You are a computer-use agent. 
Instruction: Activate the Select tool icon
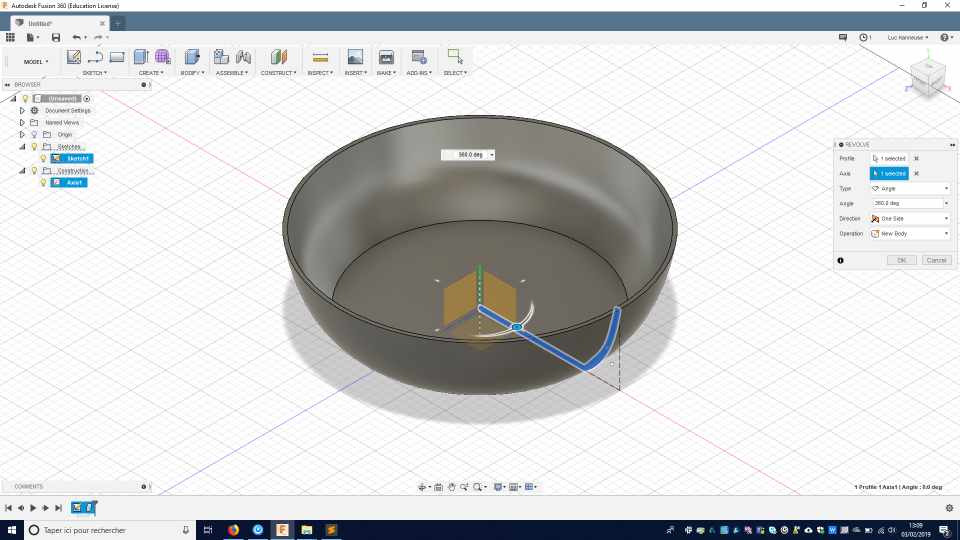455,57
